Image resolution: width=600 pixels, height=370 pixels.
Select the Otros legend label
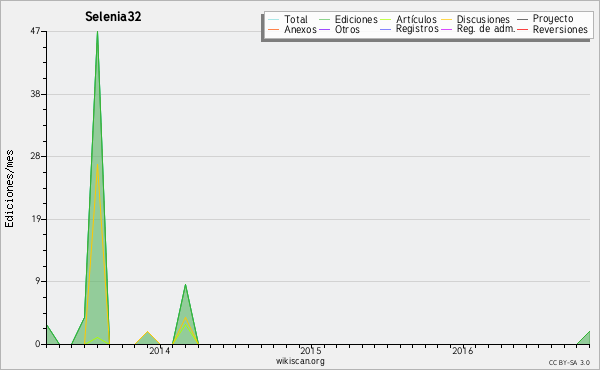(347, 29)
